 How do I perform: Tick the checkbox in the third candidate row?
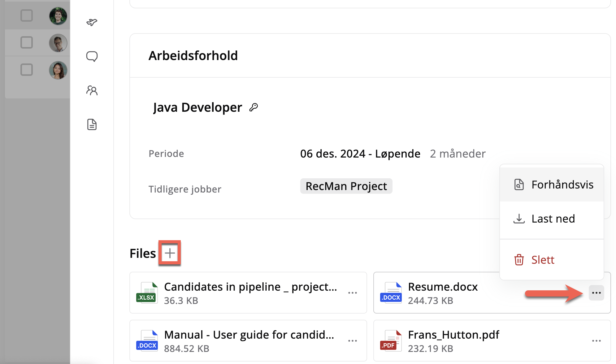click(x=27, y=70)
